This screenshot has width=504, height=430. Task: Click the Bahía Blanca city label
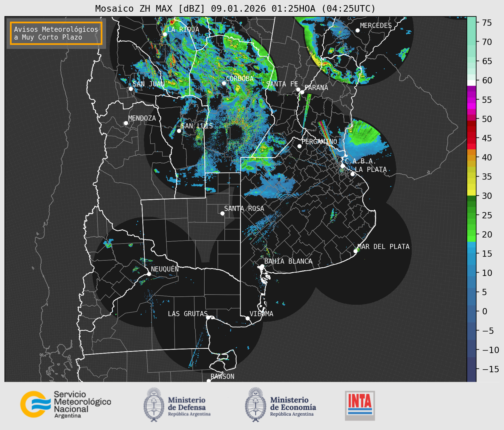click(x=288, y=261)
